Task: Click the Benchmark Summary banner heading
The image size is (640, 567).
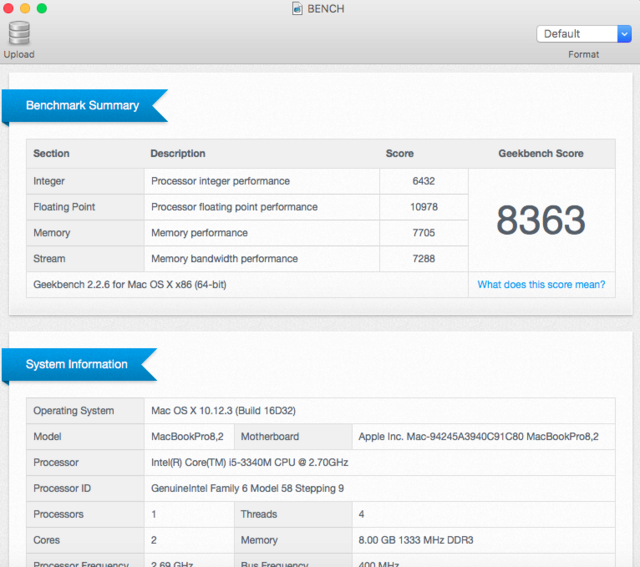Action: tap(82, 105)
